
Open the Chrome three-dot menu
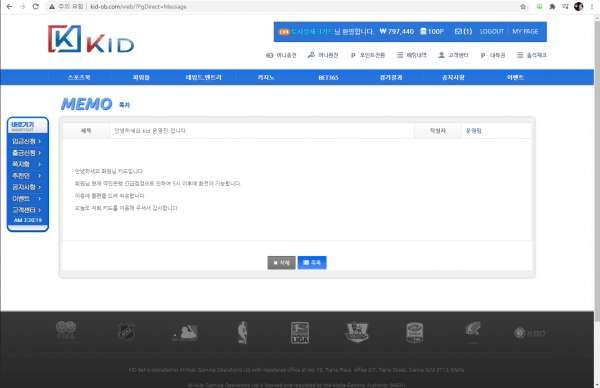592,7
